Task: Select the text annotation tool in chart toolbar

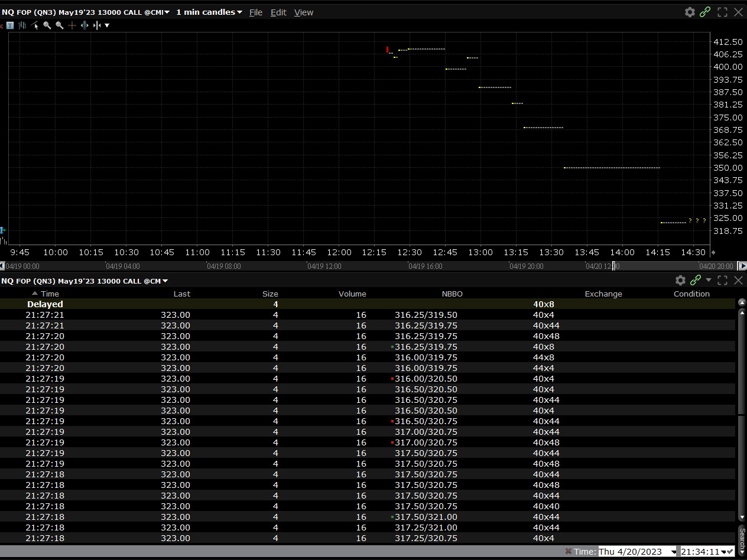Action: tap(10, 25)
